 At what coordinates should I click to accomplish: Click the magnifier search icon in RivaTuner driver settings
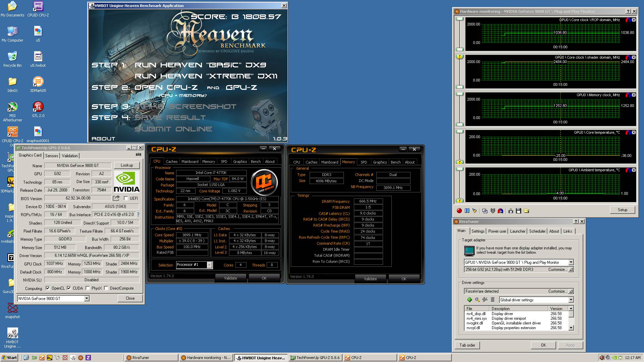[x=477, y=300]
